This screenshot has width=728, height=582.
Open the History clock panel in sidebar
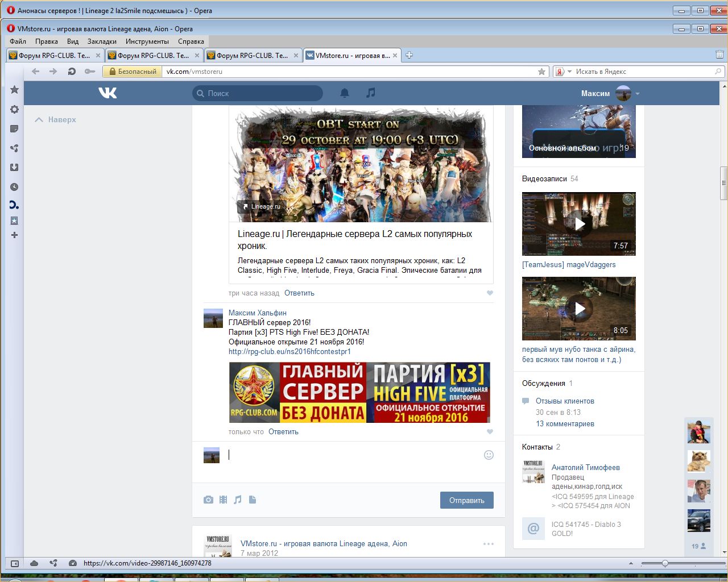[15, 187]
